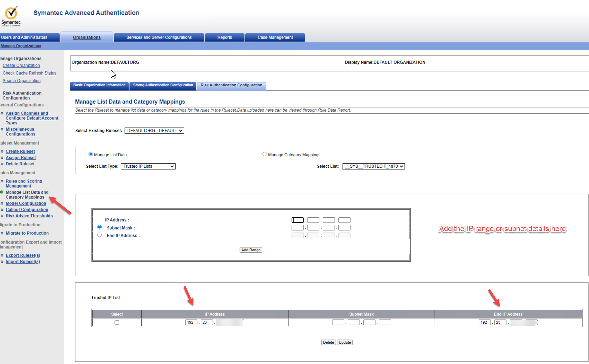Open Services and Server Configurations menu tab
This screenshot has height=364, width=589.
coord(159,38)
